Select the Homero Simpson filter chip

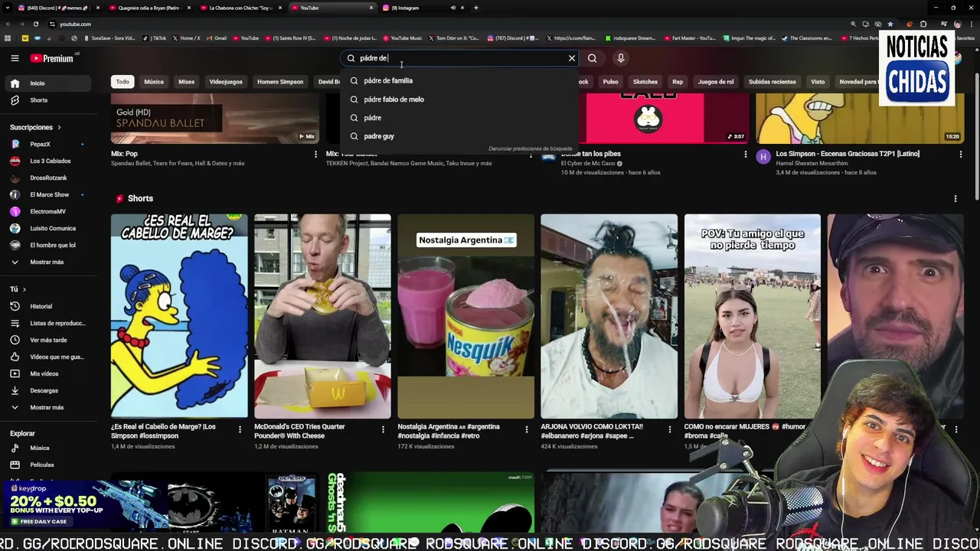tap(280, 82)
